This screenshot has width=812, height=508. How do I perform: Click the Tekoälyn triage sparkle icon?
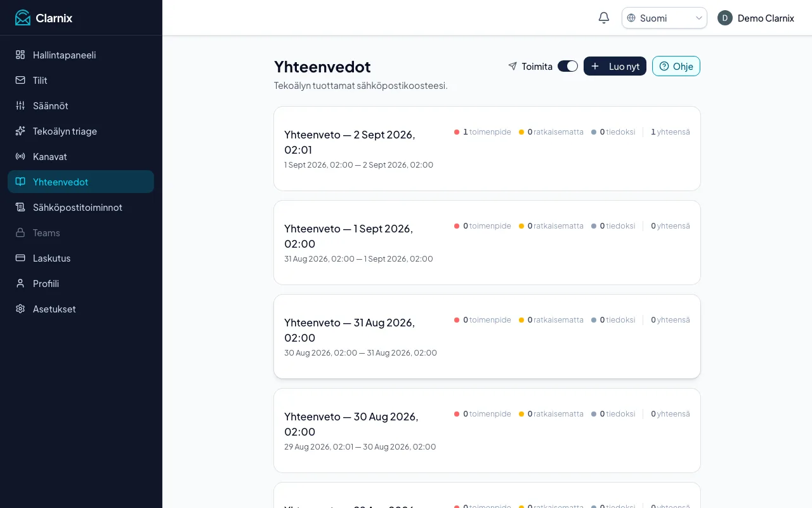point(20,131)
